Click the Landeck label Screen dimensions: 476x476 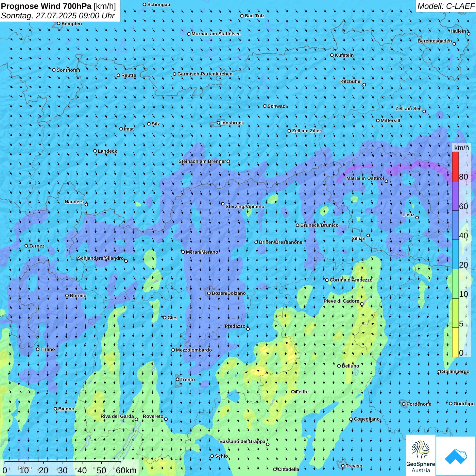click(x=107, y=151)
